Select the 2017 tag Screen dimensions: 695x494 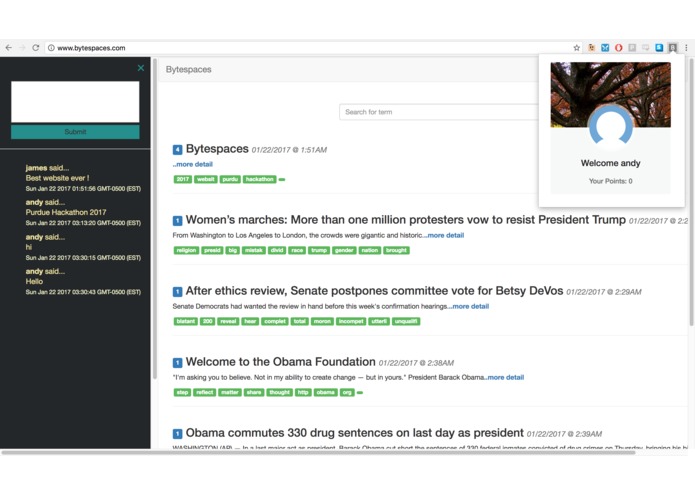pyautogui.click(x=183, y=179)
